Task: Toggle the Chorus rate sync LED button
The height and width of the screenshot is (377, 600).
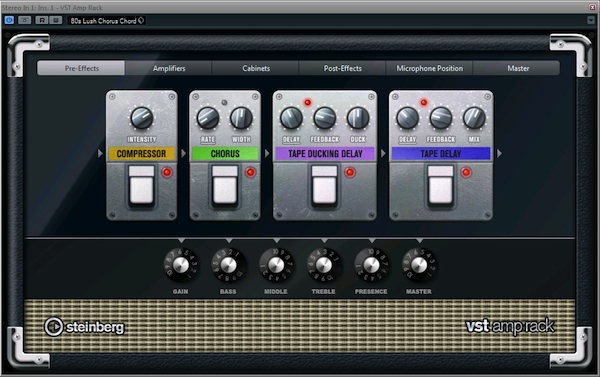Action: point(224,103)
